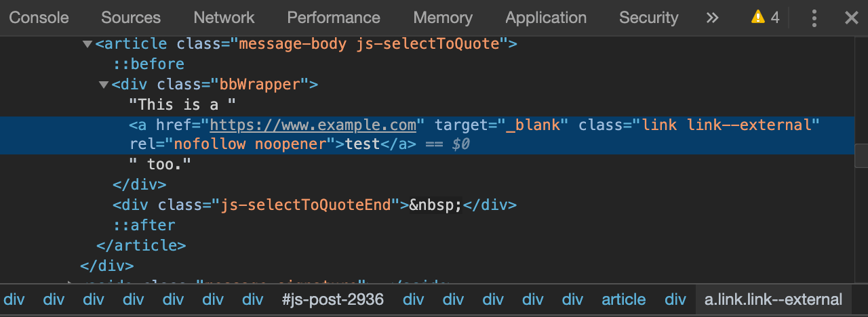Select article in the breadcrumb bar
Screen dimensions: 868x317
[x=624, y=299]
